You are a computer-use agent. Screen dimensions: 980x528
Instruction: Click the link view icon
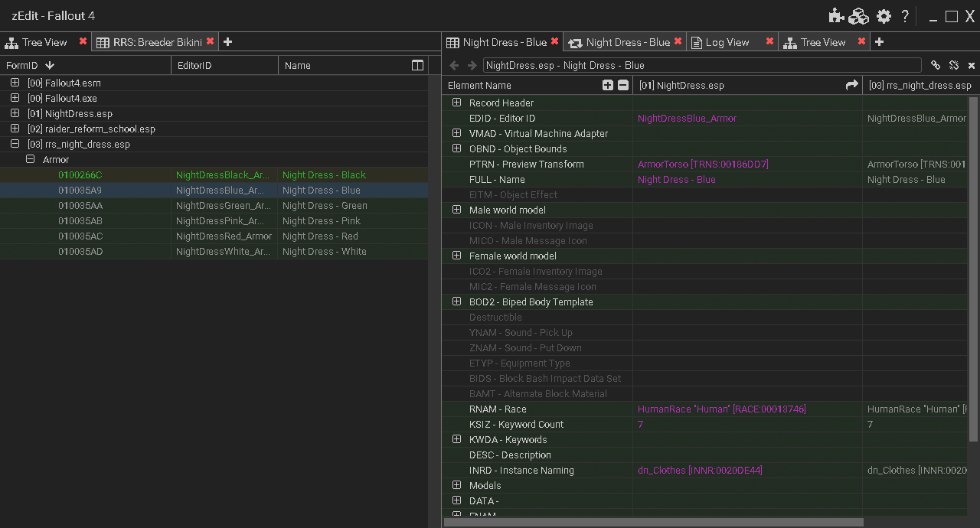936,65
